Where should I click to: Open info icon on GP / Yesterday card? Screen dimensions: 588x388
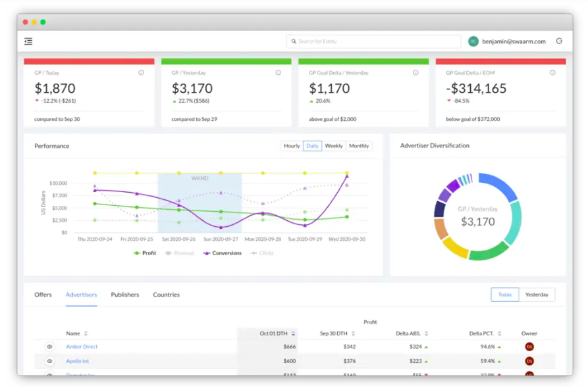pos(279,72)
